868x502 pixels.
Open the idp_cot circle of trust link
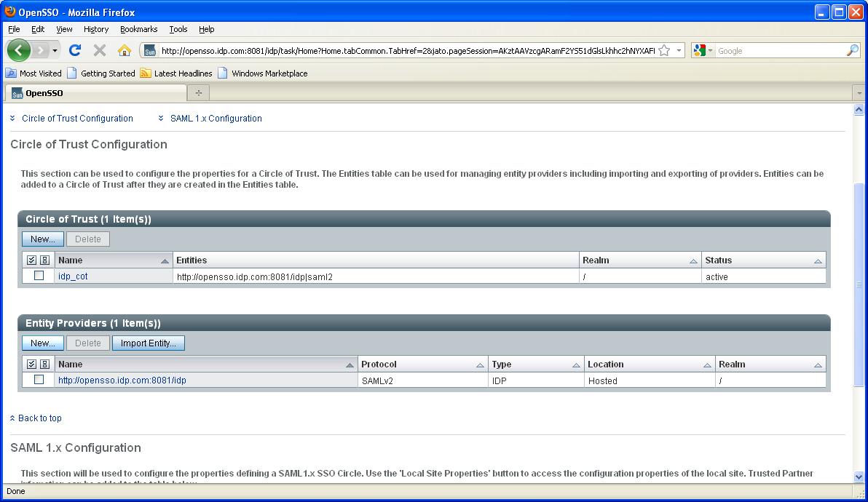pos(73,276)
